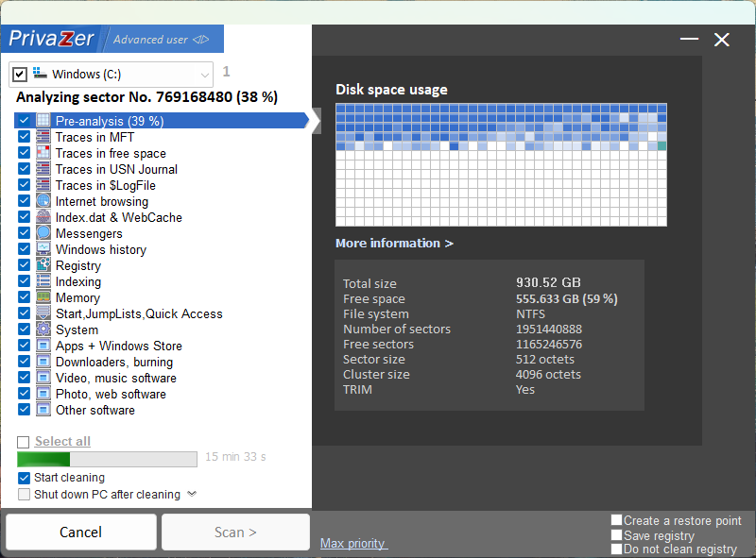Screen dimensions: 756x558
Task: Click the Video, music software icon
Action: click(43, 378)
